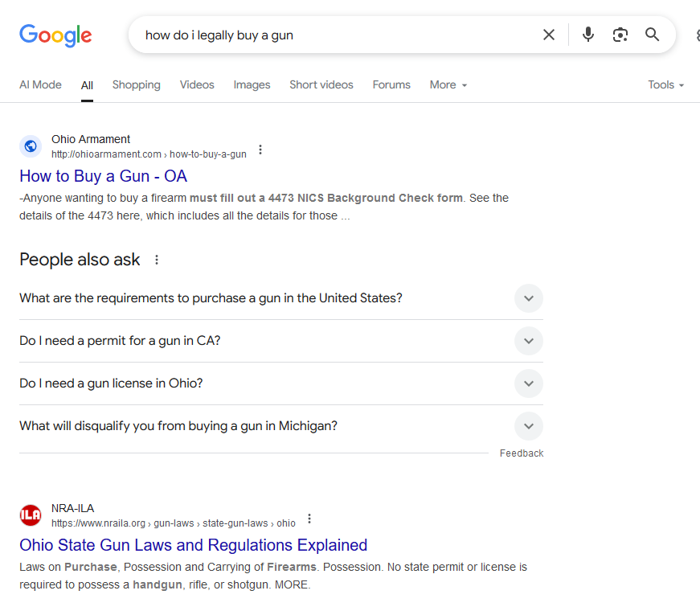Click the 'People also ask' heading
The height and width of the screenshot is (611, 700).
80,260
